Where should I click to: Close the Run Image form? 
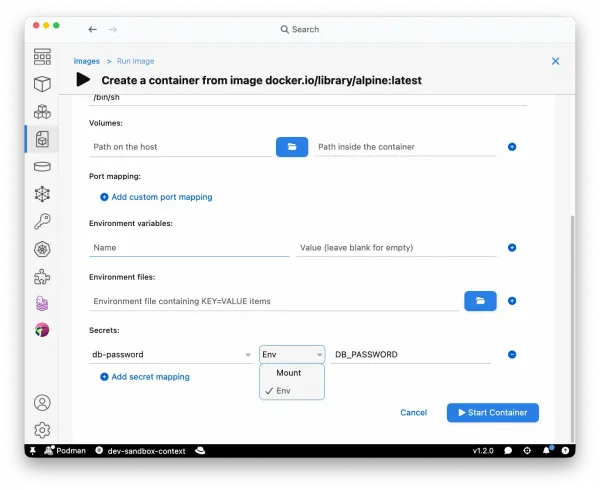coord(556,61)
